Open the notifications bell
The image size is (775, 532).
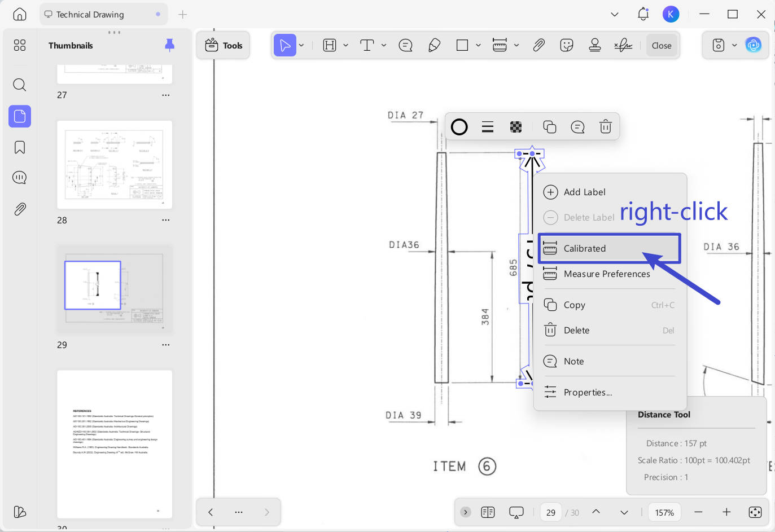point(643,14)
